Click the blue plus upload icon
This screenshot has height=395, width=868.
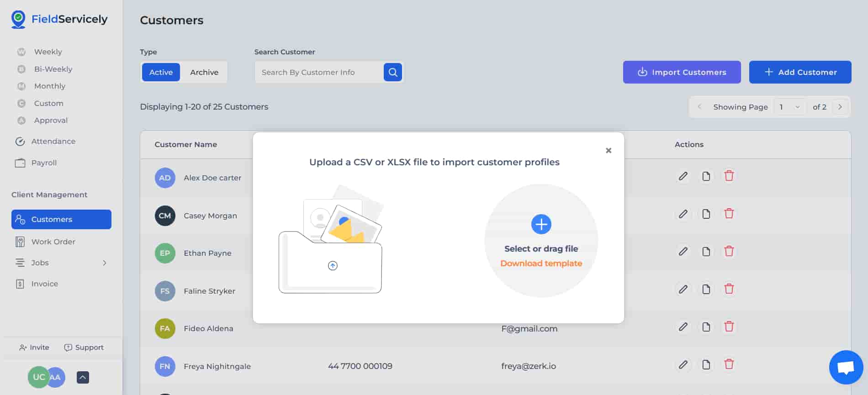pos(541,224)
